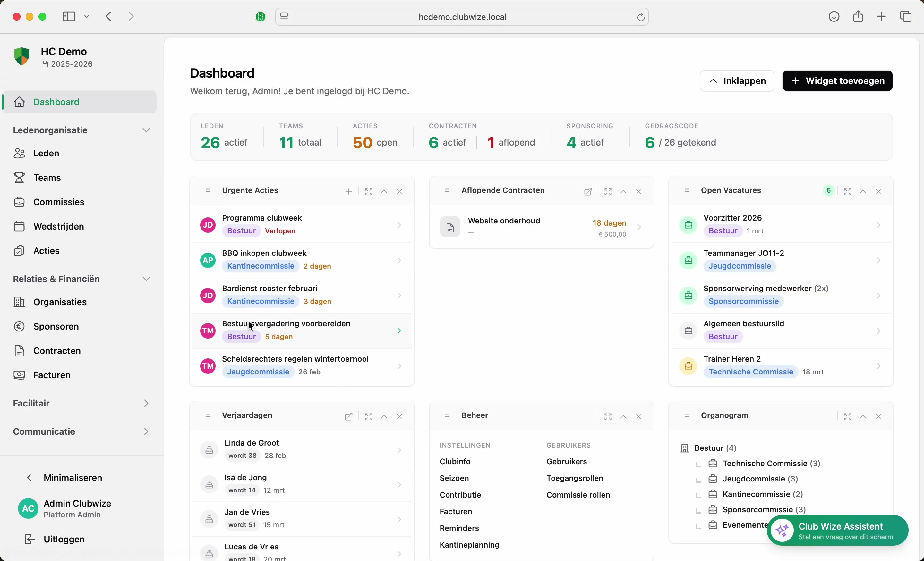Viewport: 924px width, 561px height.
Task: Collapse the Urgente Acties widget
Action: click(384, 192)
